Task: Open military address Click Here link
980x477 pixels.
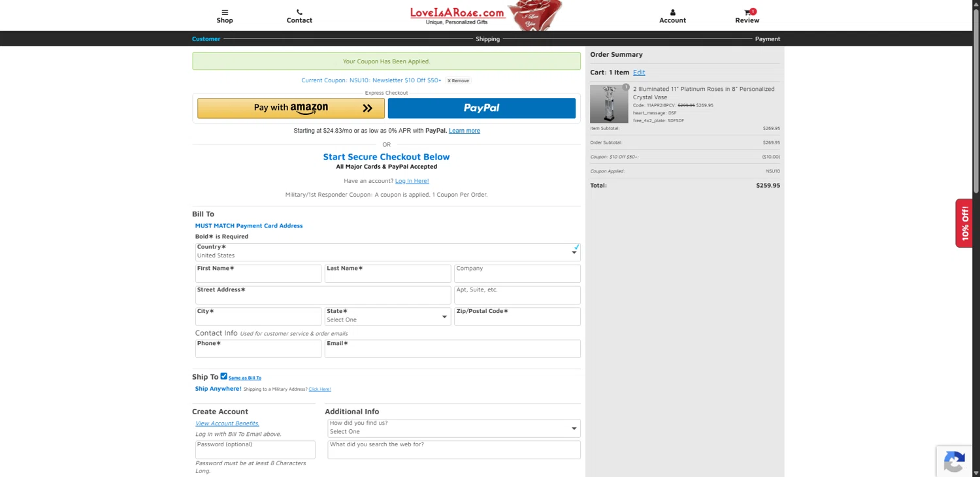Action: (x=319, y=389)
